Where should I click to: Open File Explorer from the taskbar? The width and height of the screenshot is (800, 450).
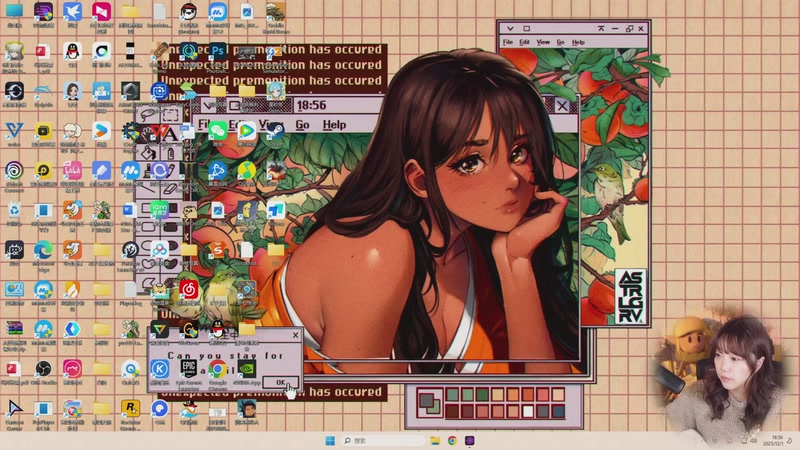click(435, 440)
